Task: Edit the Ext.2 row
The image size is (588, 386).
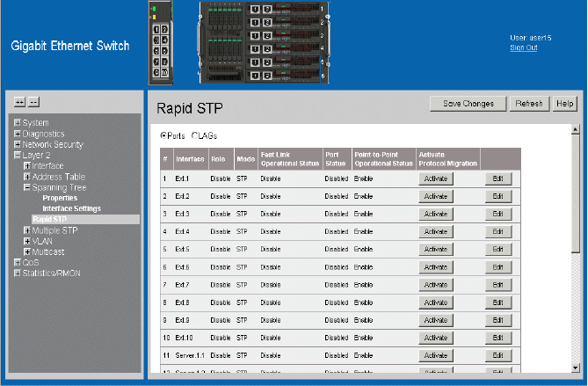Action: 498,197
